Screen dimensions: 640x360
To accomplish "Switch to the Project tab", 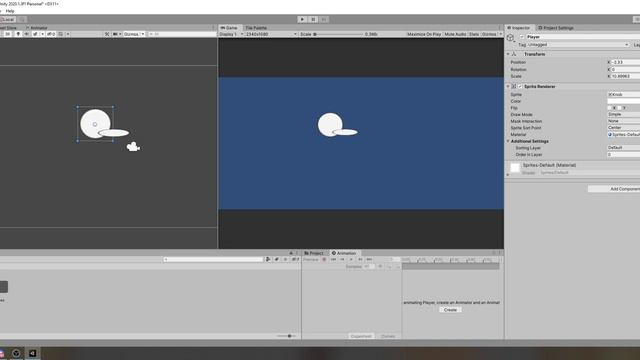I will tap(314, 253).
